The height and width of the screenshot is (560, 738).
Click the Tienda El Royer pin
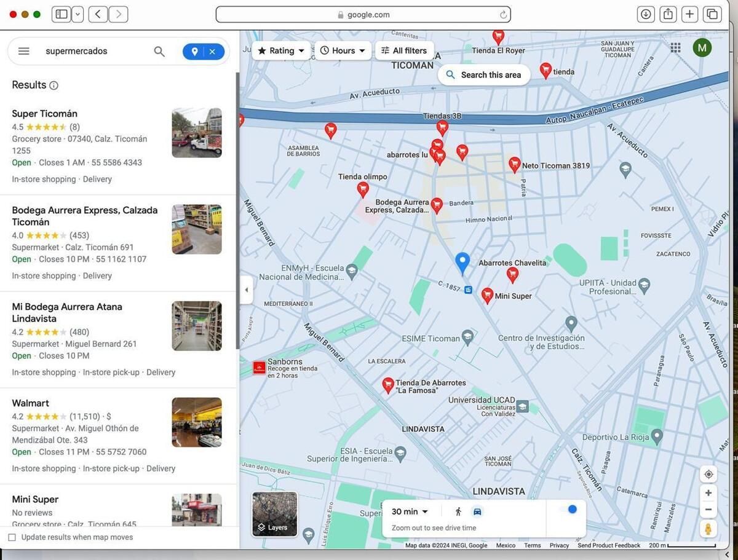499,37
